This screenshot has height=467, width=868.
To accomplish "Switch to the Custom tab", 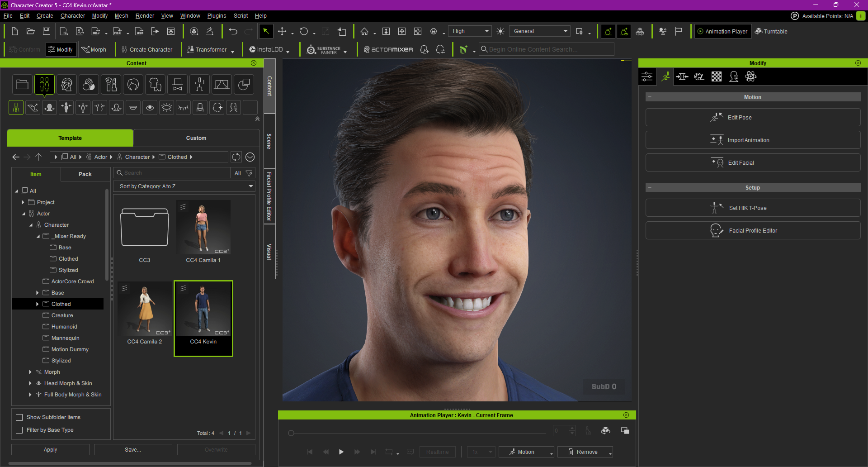I will (196, 138).
